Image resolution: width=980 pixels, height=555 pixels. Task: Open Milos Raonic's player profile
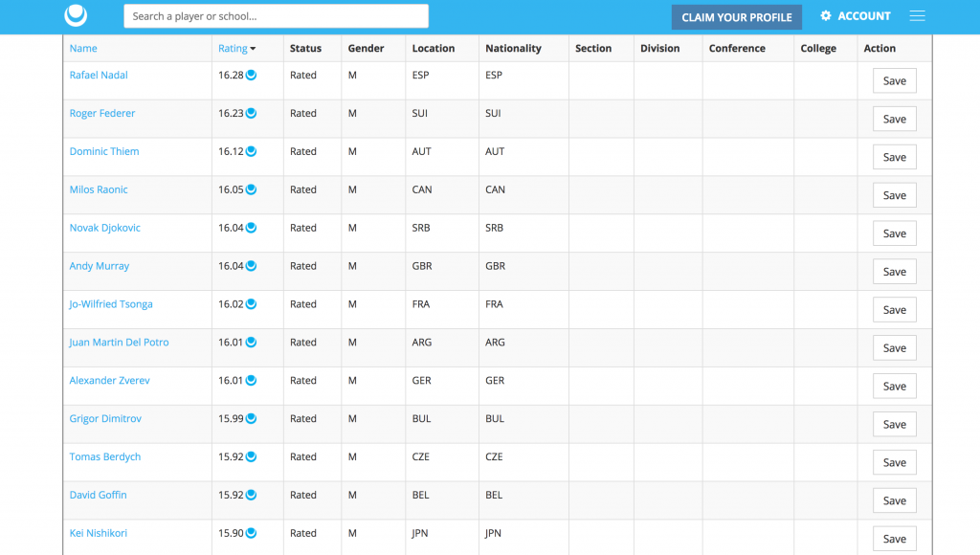pos(99,189)
